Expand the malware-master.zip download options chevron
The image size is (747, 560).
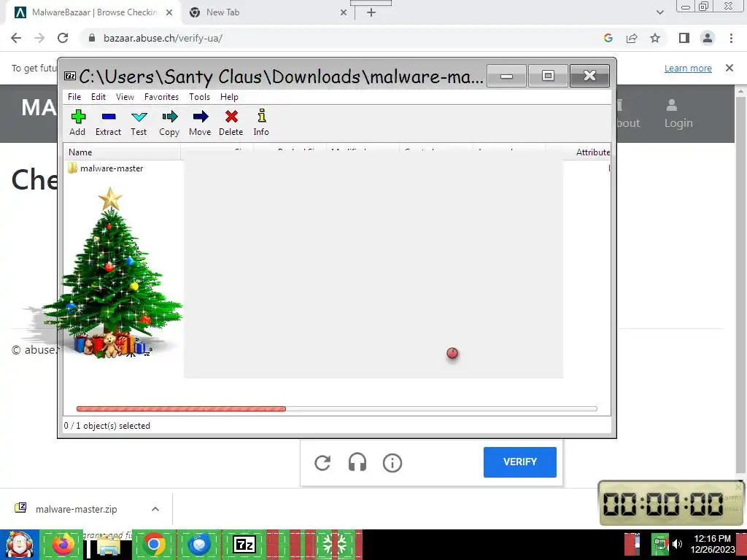(x=155, y=509)
